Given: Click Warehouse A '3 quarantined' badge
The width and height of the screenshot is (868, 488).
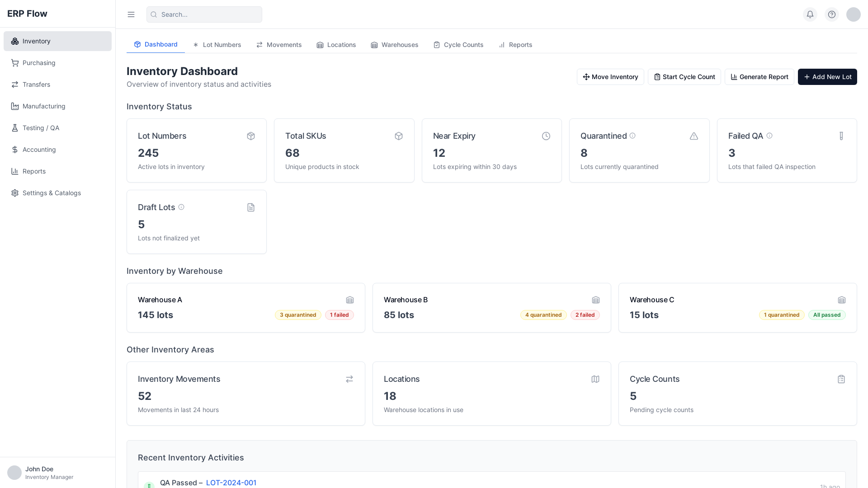Looking at the screenshot, I should pyautogui.click(x=298, y=315).
